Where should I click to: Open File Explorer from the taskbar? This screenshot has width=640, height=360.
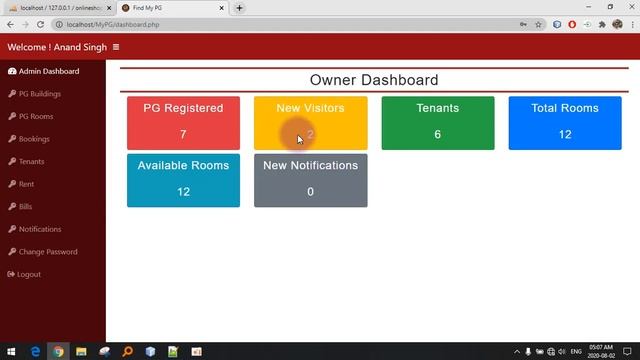(81, 351)
